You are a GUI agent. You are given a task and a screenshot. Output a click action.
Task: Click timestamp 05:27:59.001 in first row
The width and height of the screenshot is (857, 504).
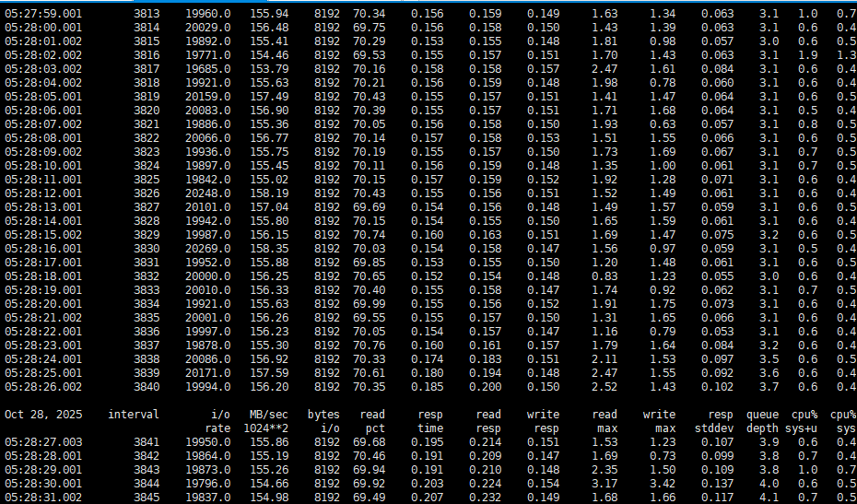coord(43,14)
